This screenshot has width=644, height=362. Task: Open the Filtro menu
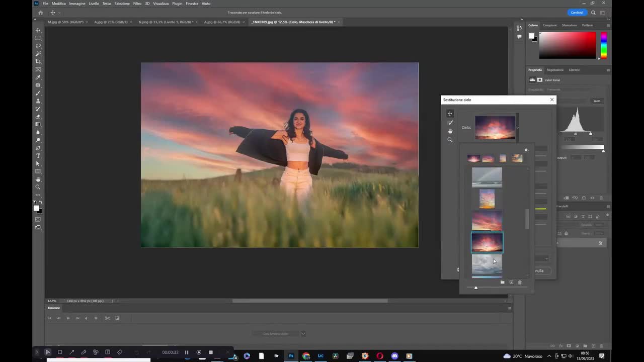(137, 4)
